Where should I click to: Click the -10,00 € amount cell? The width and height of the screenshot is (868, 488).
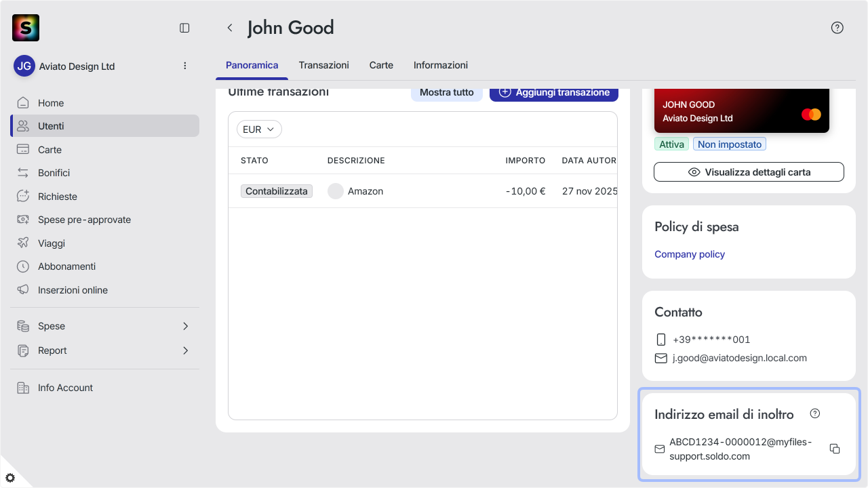click(526, 191)
